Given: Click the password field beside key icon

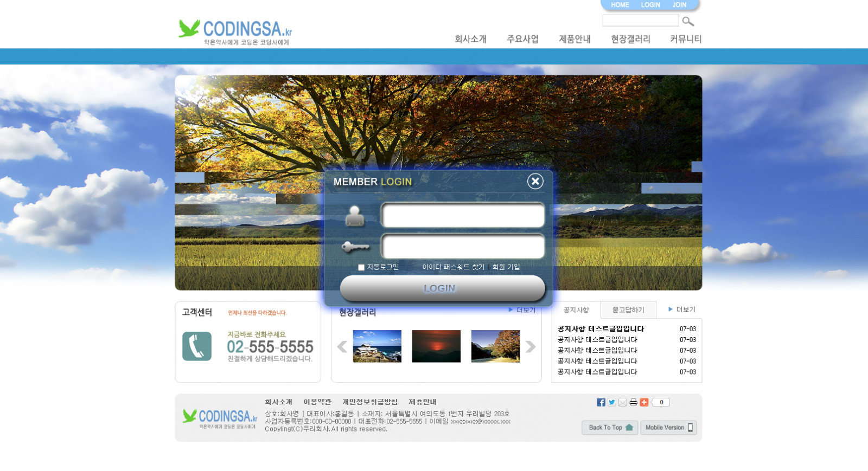Looking at the screenshot, I should pos(463,247).
